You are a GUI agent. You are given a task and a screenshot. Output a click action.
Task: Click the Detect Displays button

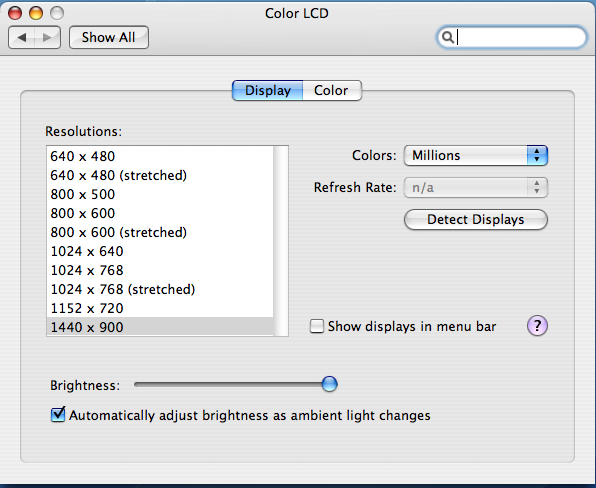476,220
